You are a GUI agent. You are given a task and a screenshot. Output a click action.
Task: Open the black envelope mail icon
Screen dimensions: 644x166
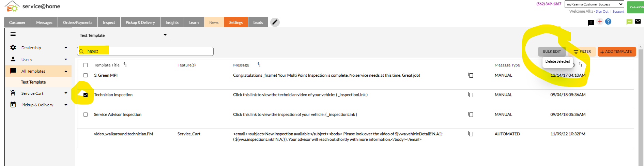tap(638, 21)
